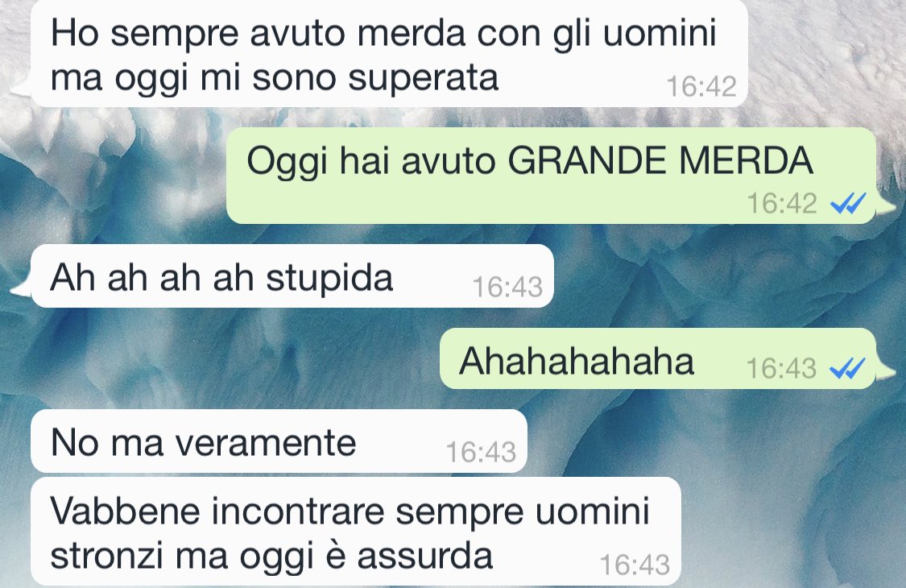Select the sent "Ahahahahaha" bubble text

tap(577, 362)
